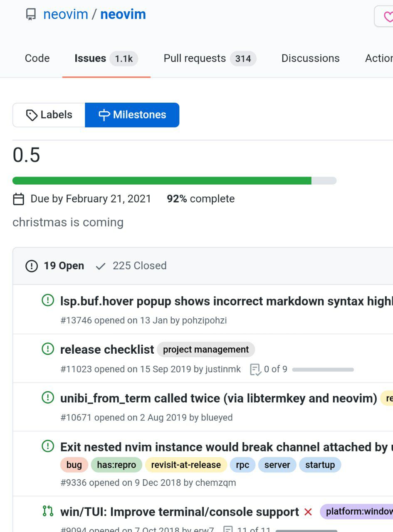
Task: Click 'christmas is coming' description
Action: [x=68, y=222]
